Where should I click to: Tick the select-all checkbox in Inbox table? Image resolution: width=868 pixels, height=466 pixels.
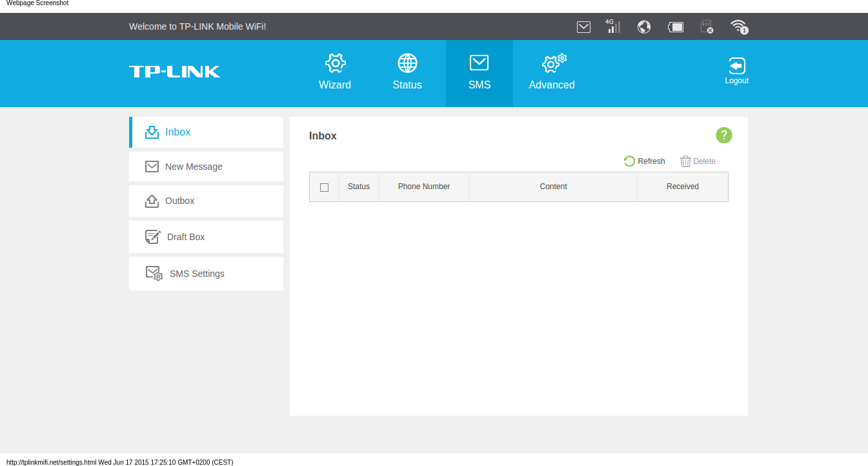coord(324,187)
